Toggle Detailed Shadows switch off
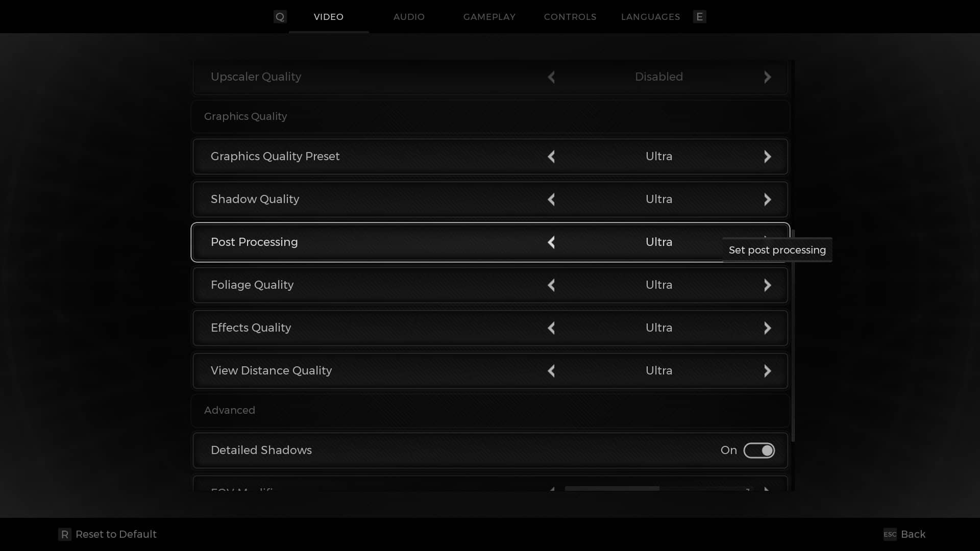 759,450
